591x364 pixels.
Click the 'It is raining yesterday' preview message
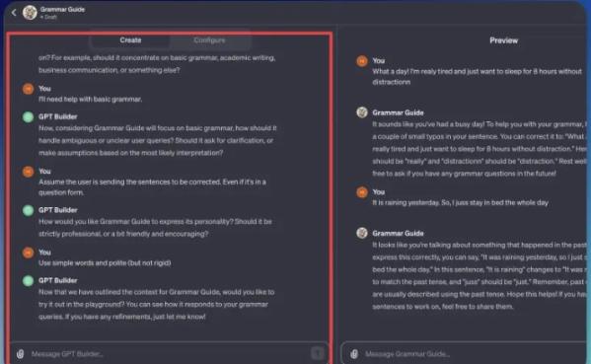point(460,203)
